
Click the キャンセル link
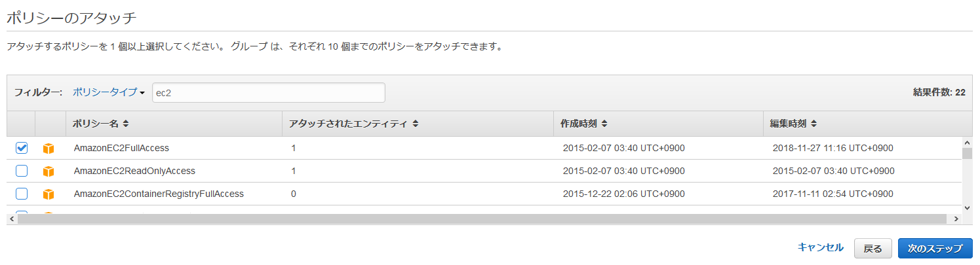pos(820,247)
